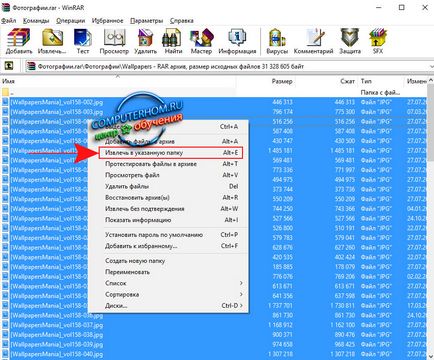This screenshot has height=360, width=434.
Task: Open the Файл menu
Action: click(9, 21)
